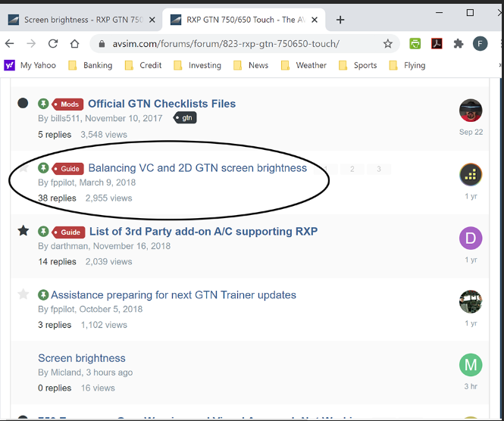The width and height of the screenshot is (504, 421).
Task: Open the Screen brightness topic by Micland
Action: point(82,358)
